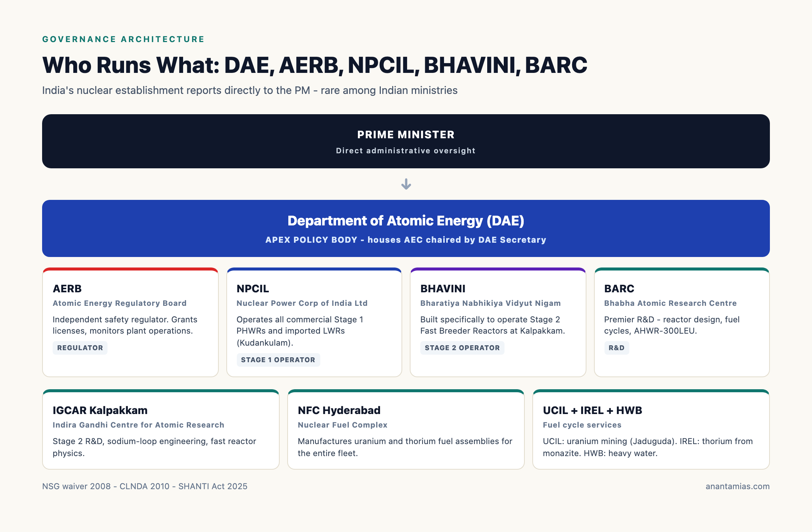
Task: Click the BARC card title
Action: tap(619, 289)
